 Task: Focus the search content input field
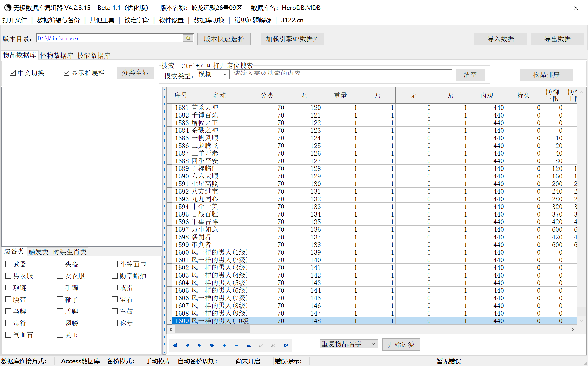[x=342, y=73]
